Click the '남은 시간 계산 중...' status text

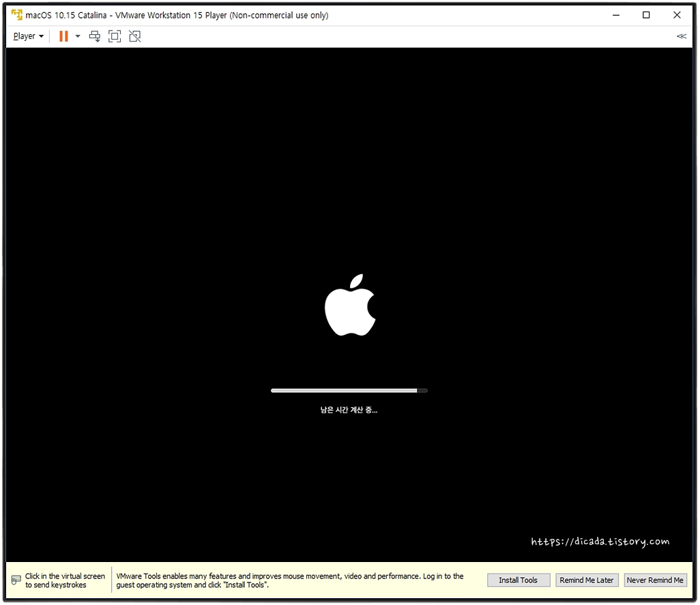coord(349,410)
